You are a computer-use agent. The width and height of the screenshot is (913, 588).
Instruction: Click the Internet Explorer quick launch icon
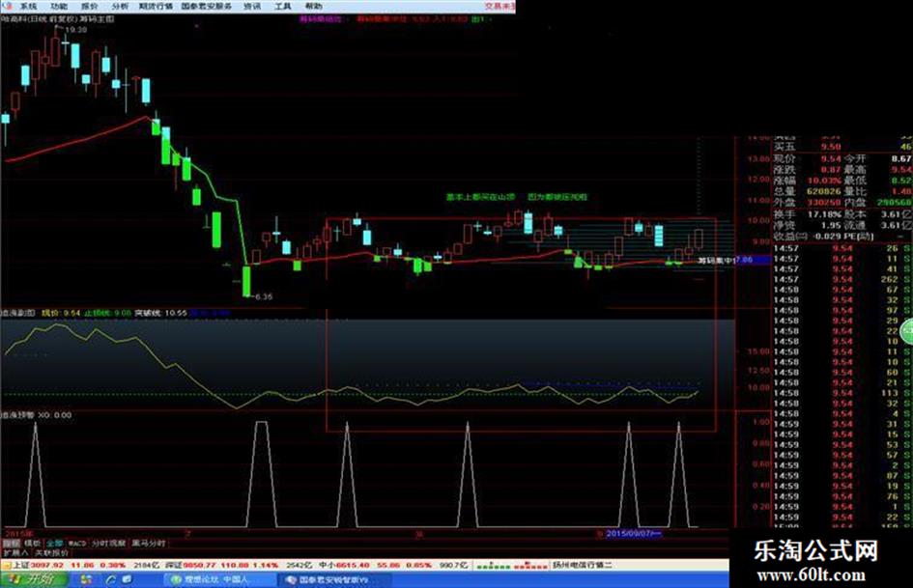click(x=110, y=580)
